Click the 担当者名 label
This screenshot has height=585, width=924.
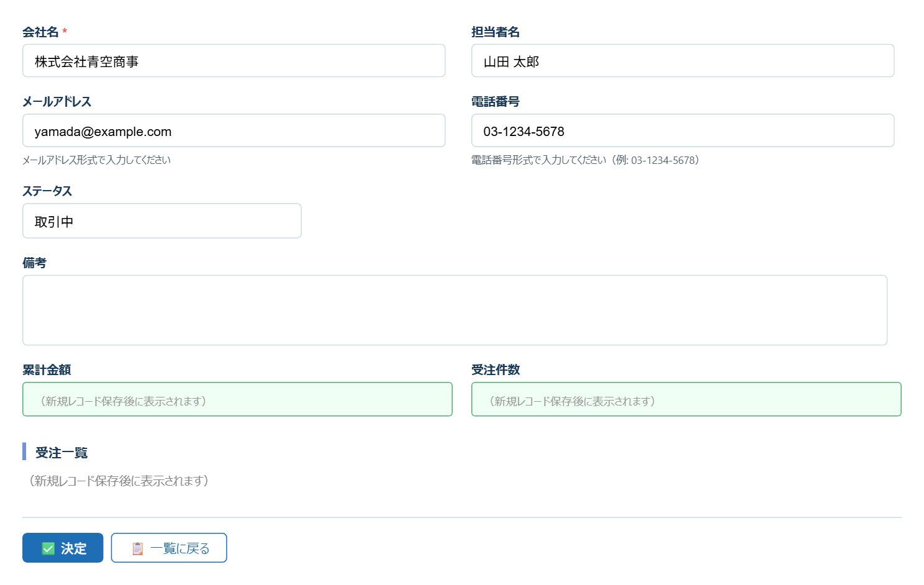coord(496,32)
